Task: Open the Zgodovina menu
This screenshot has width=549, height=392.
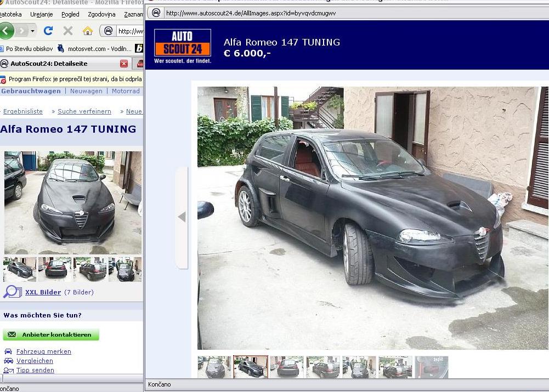Action: pos(101,14)
